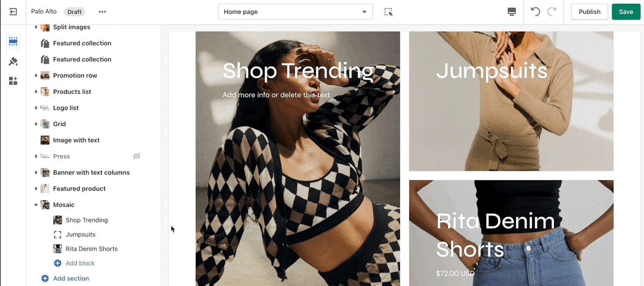Image resolution: width=644 pixels, height=286 pixels.
Task: Show the hidden Press section
Action: point(137,156)
